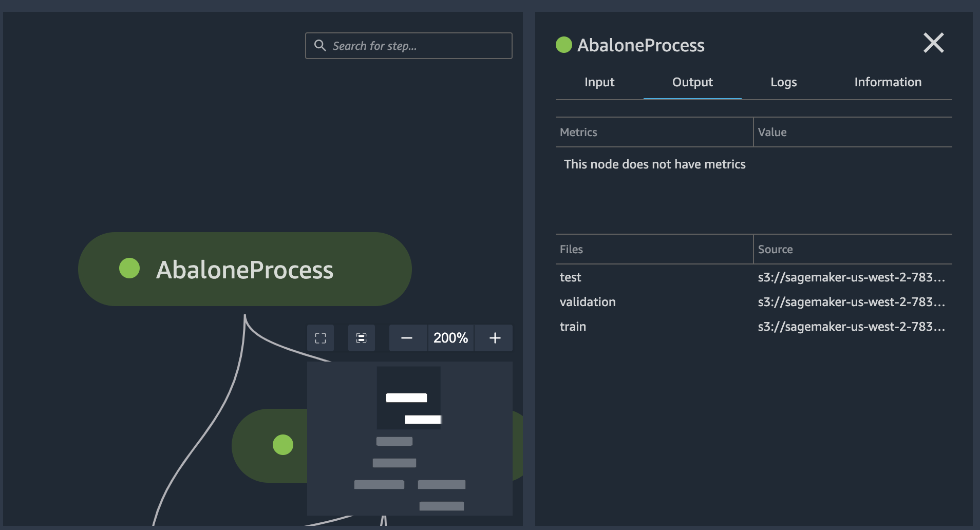Switch to the Input tab
The width and height of the screenshot is (980, 530).
(599, 82)
